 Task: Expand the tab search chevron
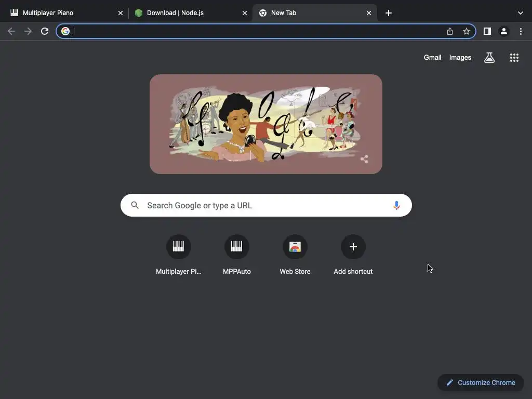(521, 13)
